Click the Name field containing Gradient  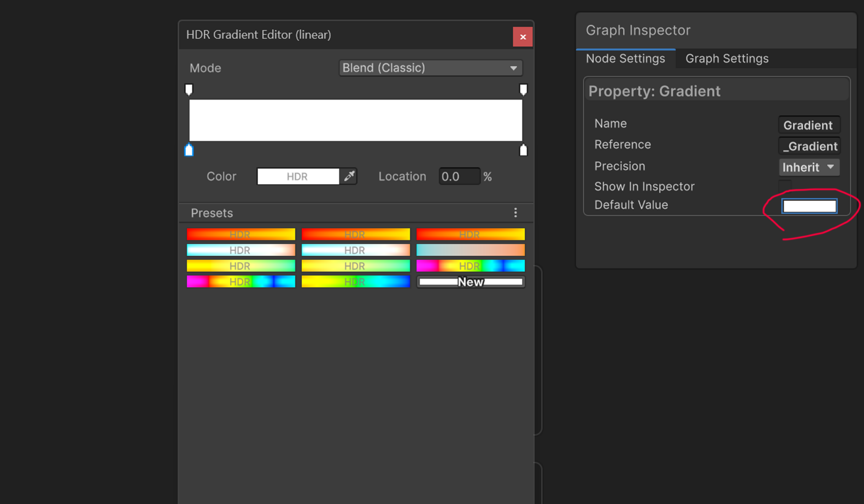(x=808, y=125)
